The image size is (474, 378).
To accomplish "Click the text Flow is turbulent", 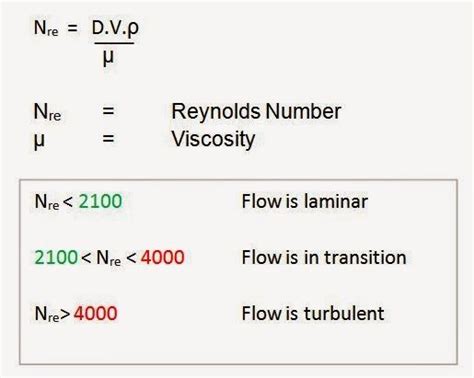I will tap(313, 313).
